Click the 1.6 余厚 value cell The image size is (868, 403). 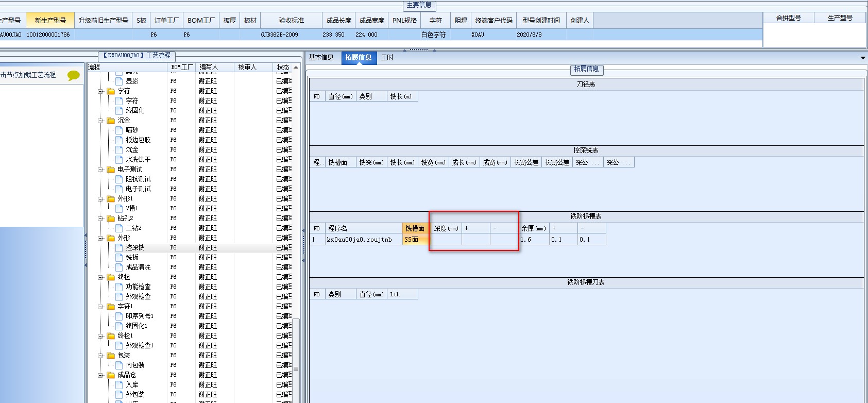click(534, 240)
